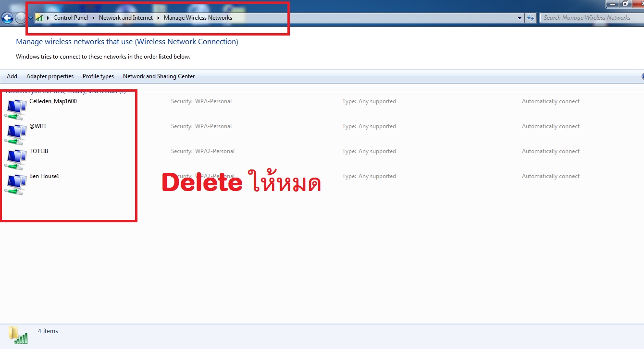Click Security WPA-Personal in Celleden_Map1600 row
The image size is (644, 349).
[x=201, y=101]
